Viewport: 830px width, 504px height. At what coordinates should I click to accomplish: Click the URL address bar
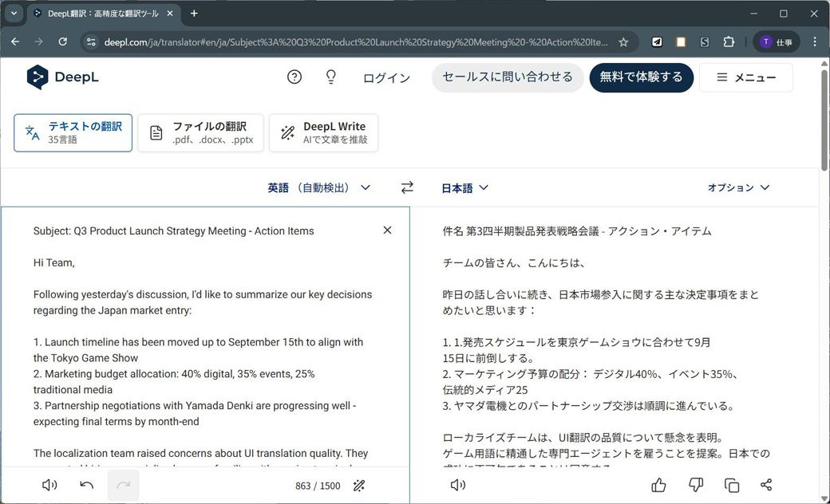356,41
